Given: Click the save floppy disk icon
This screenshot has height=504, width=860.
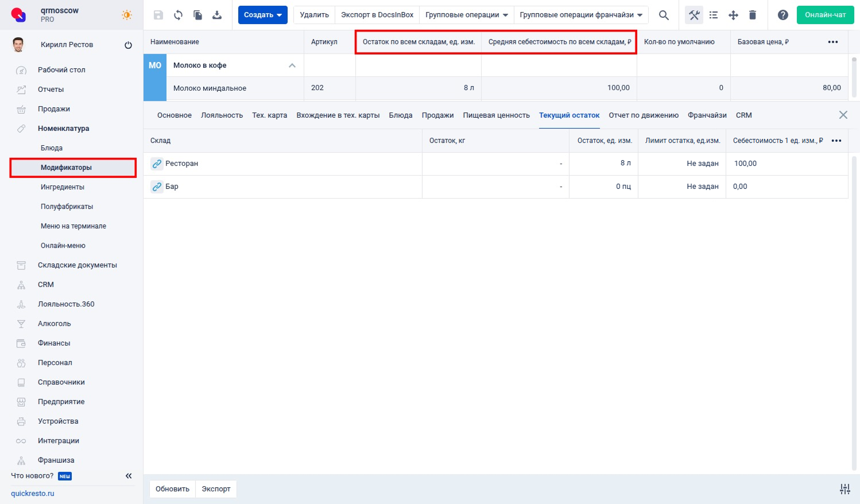Looking at the screenshot, I should click(x=158, y=15).
